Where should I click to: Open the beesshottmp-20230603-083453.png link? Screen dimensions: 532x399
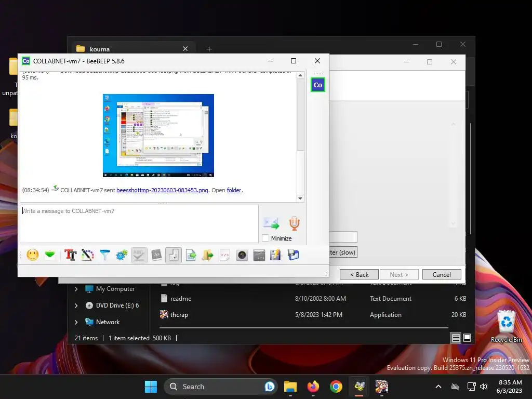tap(162, 190)
